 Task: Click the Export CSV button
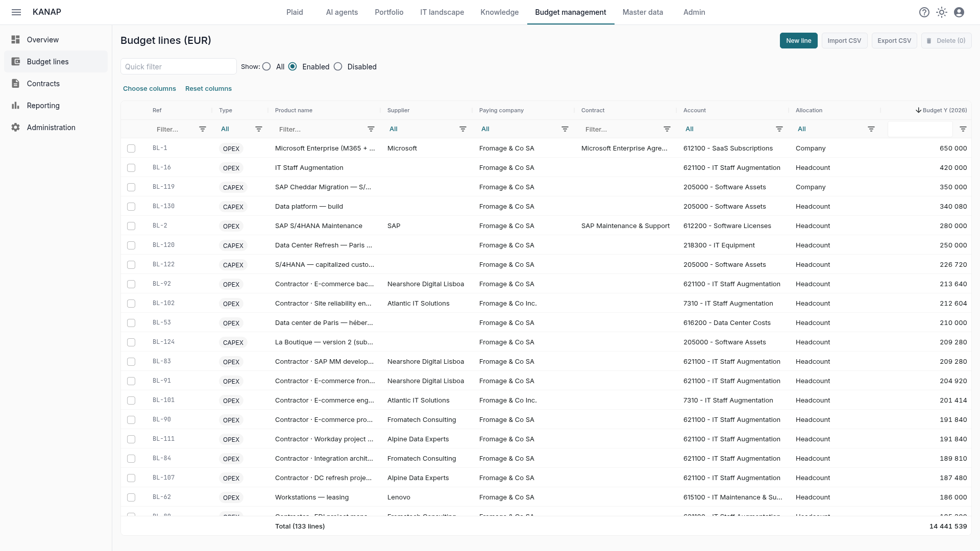[x=894, y=41]
